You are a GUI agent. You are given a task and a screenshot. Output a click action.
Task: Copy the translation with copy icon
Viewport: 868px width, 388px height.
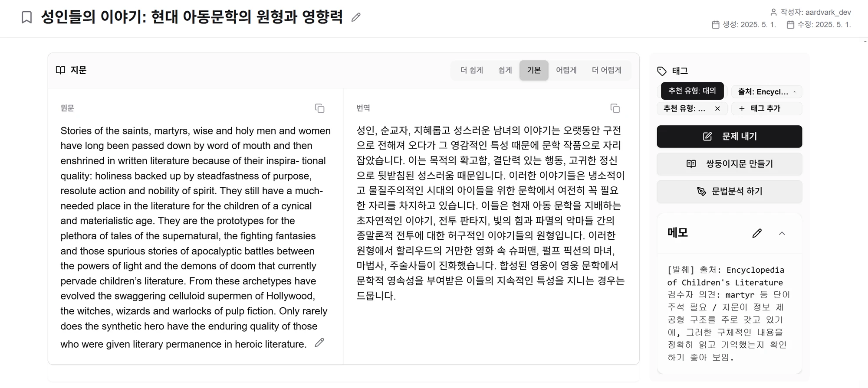tap(615, 108)
